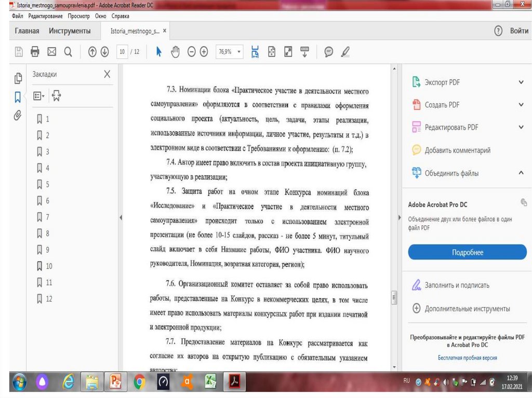This screenshot has width=532, height=398.
Task: Go to previous page arrow
Action: 92,51
